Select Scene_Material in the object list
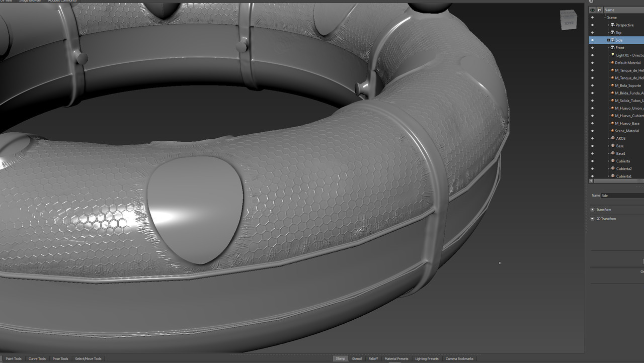The image size is (644, 363). pos(626,131)
